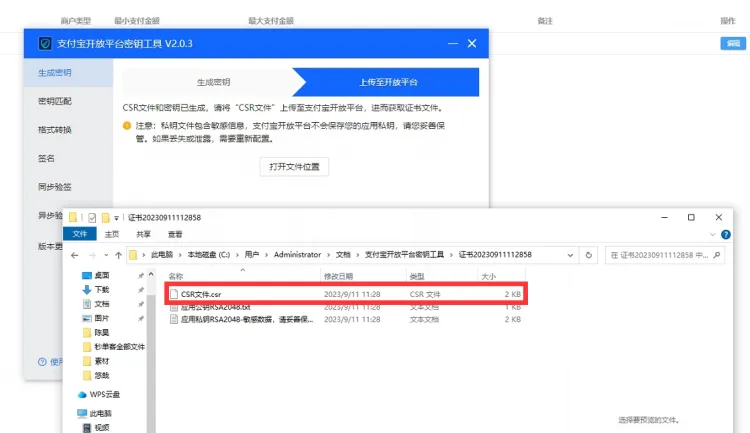The width and height of the screenshot is (750, 433).
Task: Click the pin icon next to 下载
Action: pos(141,290)
